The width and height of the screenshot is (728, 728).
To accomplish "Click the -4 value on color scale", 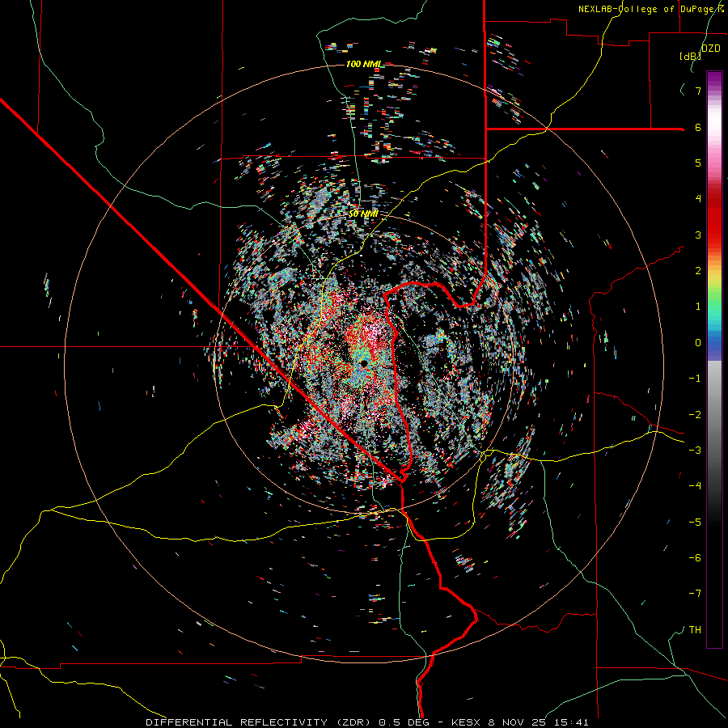I will click(x=695, y=485).
